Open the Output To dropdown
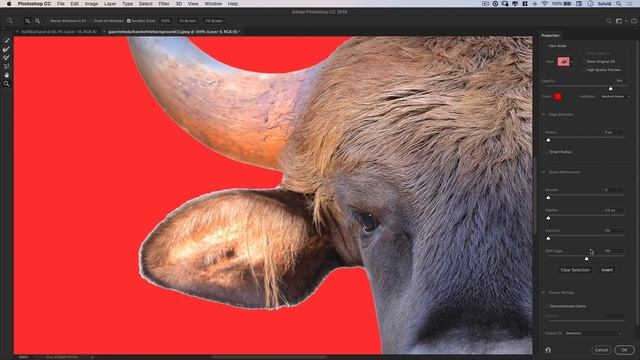640x360 pixels. click(594, 333)
